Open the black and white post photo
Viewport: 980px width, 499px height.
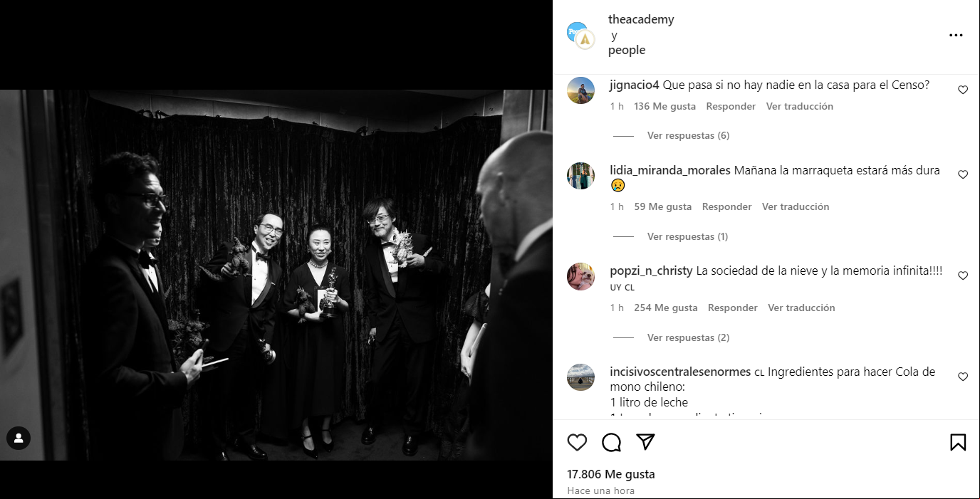pos(276,275)
